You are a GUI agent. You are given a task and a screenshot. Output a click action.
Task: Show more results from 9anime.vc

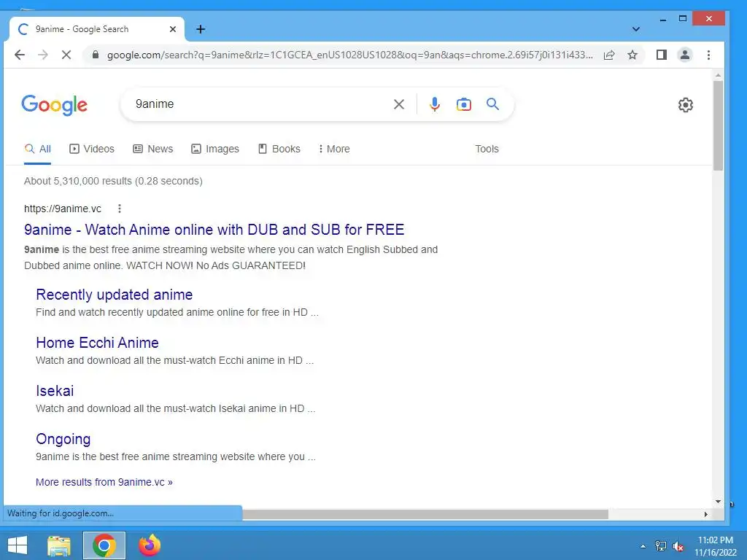[104, 483]
